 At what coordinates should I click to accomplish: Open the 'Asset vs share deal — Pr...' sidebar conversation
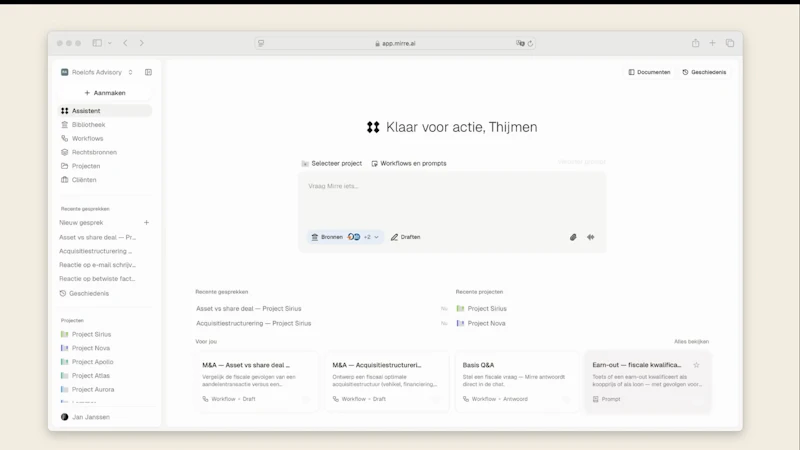97,237
